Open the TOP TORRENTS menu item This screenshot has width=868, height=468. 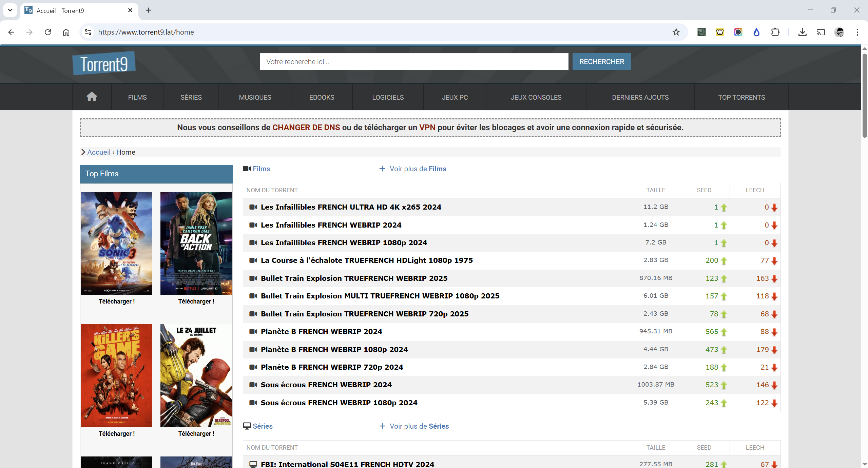point(741,97)
